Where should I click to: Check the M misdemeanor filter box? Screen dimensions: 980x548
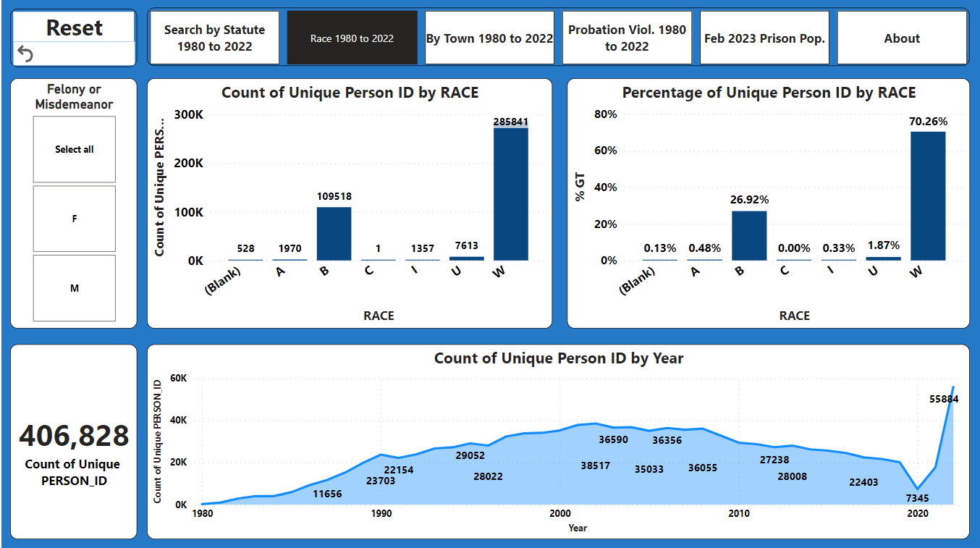pos(74,287)
